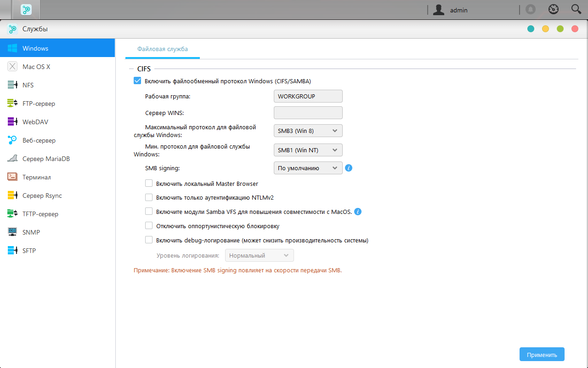This screenshot has height=368, width=588.
Task: Open Сервер MariaDB settings
Action: (57, 159)
